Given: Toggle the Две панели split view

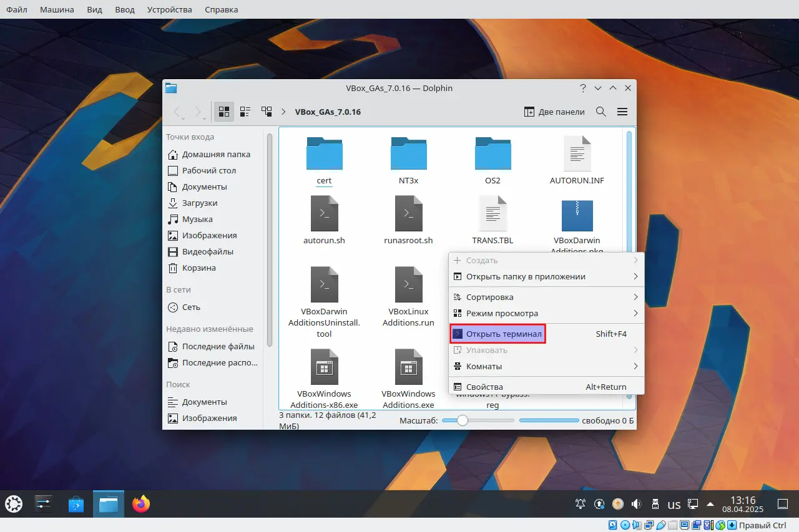Looking at the screenshot, I should click(554, 112).
